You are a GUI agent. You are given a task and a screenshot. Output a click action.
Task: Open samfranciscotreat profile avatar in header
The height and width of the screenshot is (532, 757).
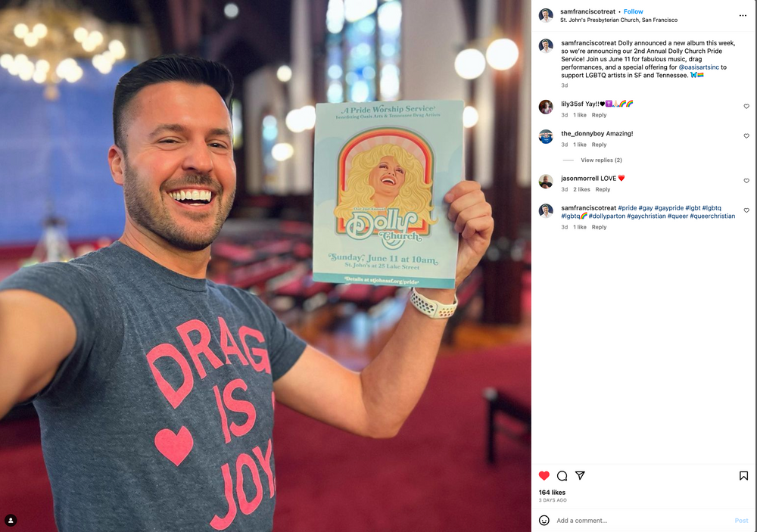point(546,15)
